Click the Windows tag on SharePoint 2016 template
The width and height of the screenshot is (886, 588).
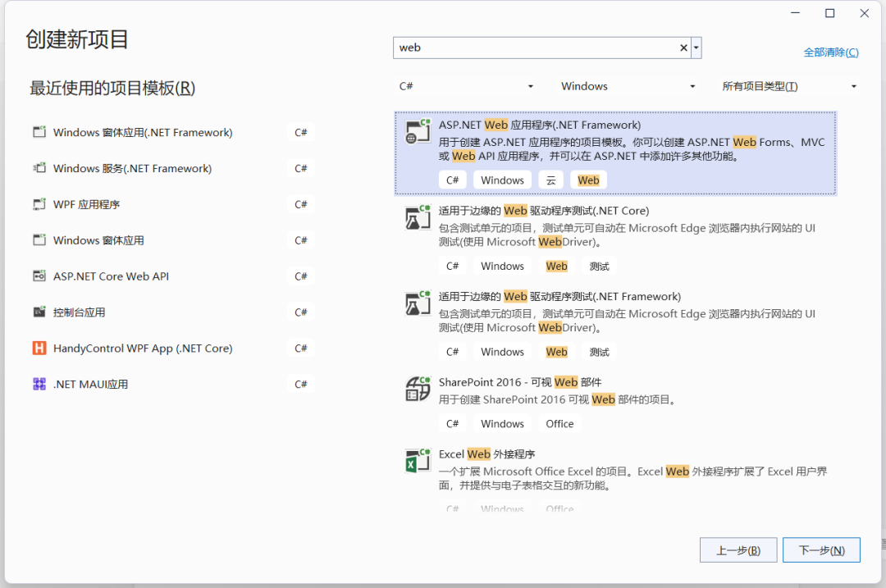click(x=502, y=424)
